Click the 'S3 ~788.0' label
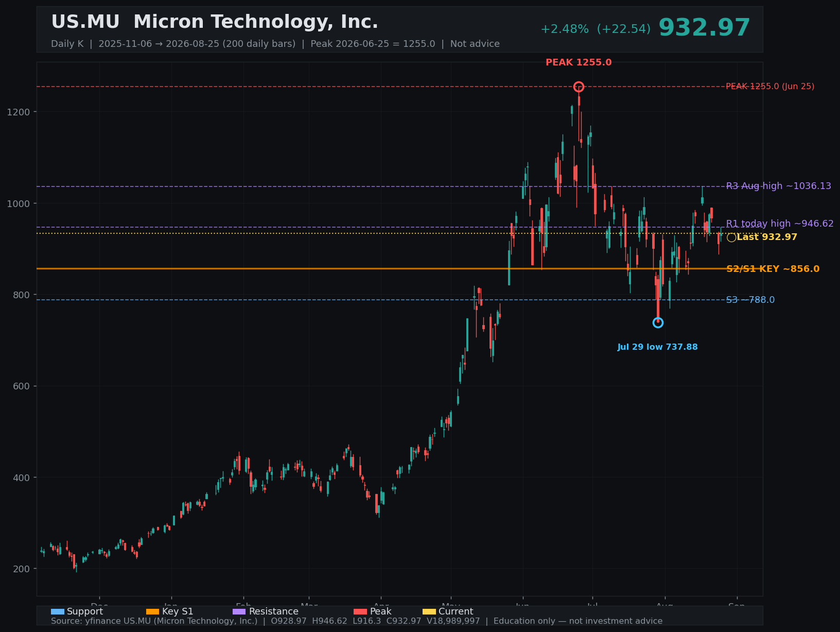 [750, 300]
